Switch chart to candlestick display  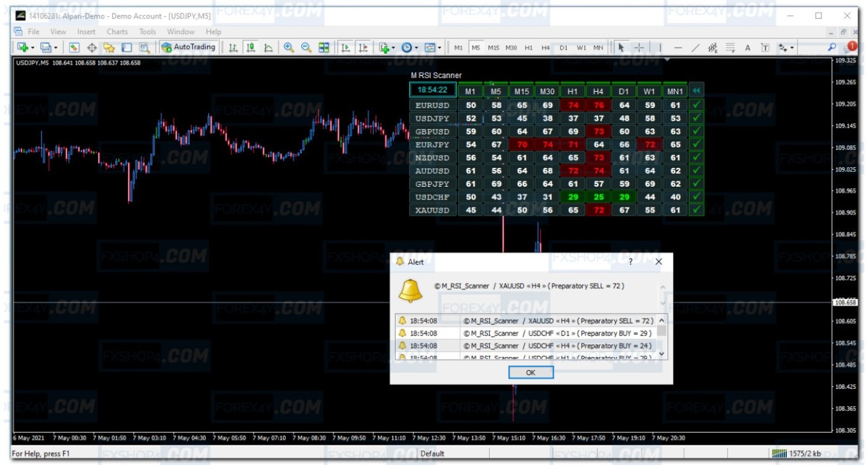[x=250, y=48]
